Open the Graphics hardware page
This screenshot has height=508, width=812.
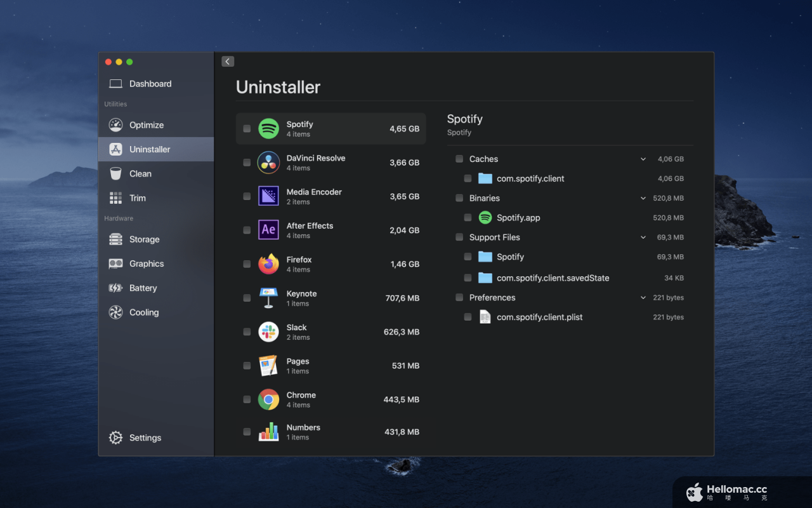tap(156, 264)
